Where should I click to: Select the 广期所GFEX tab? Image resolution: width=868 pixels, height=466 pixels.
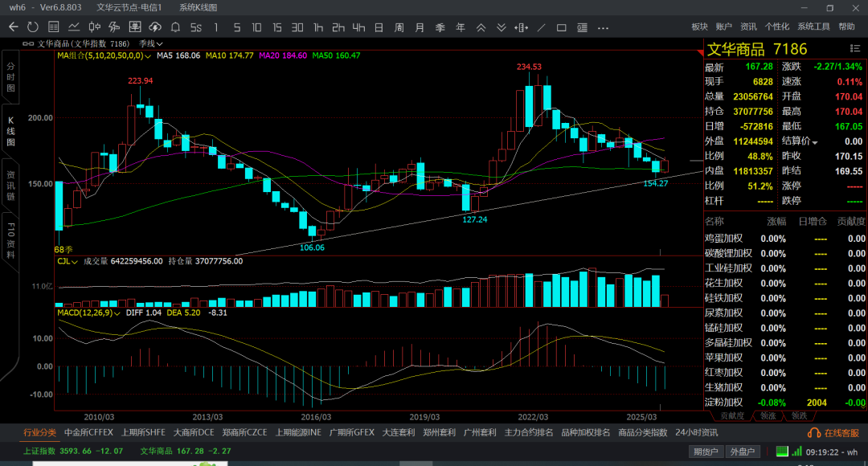click(x=351, y=433)
